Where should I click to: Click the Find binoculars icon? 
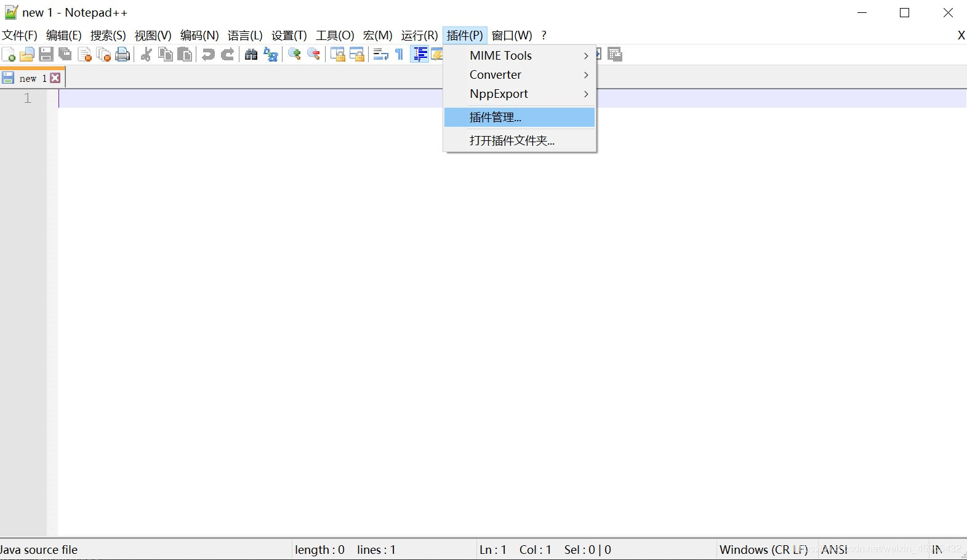pos(251,55)
